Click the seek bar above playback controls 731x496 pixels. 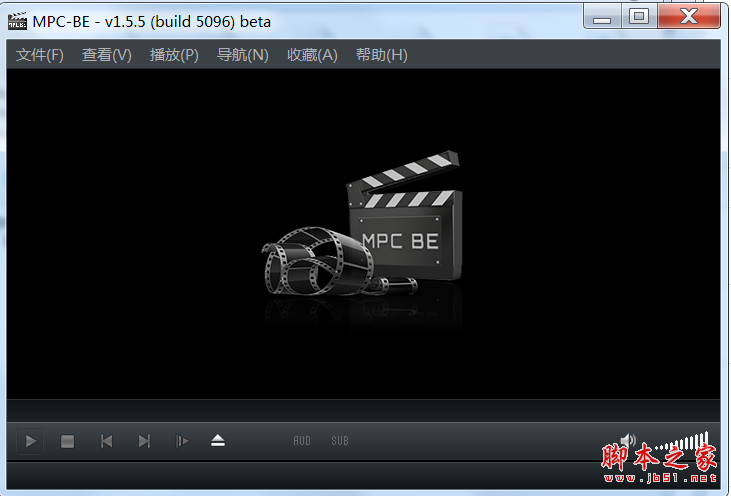pyautogui.click(x=363, y=411)
